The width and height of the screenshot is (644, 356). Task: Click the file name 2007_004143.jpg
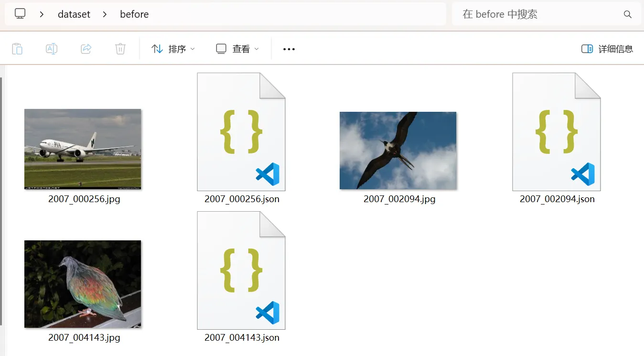click(x=84, y=338)
